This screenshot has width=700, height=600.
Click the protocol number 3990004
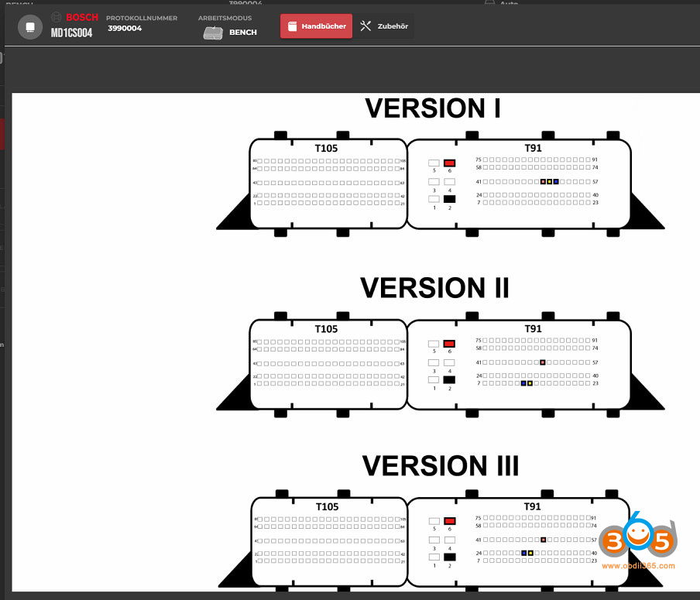coord(125,29)
